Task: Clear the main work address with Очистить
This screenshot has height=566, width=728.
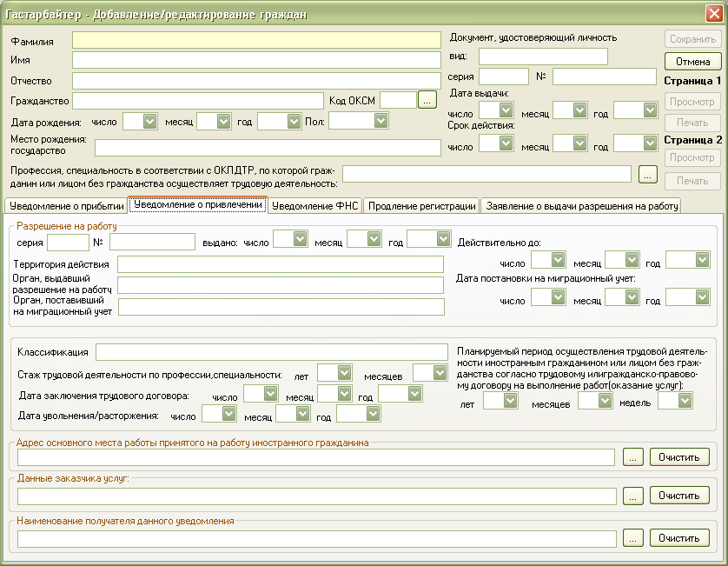Action: pyautogui.click(x=679, y=457)
